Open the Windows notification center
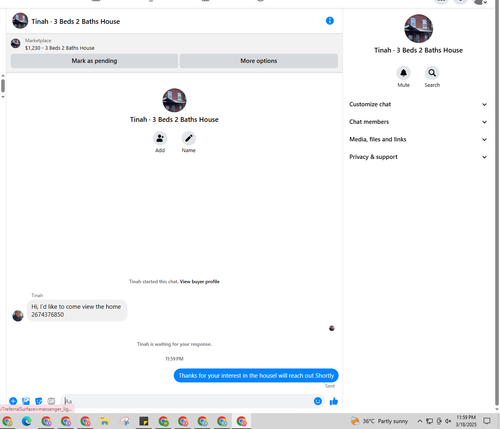 click(487, 421)
